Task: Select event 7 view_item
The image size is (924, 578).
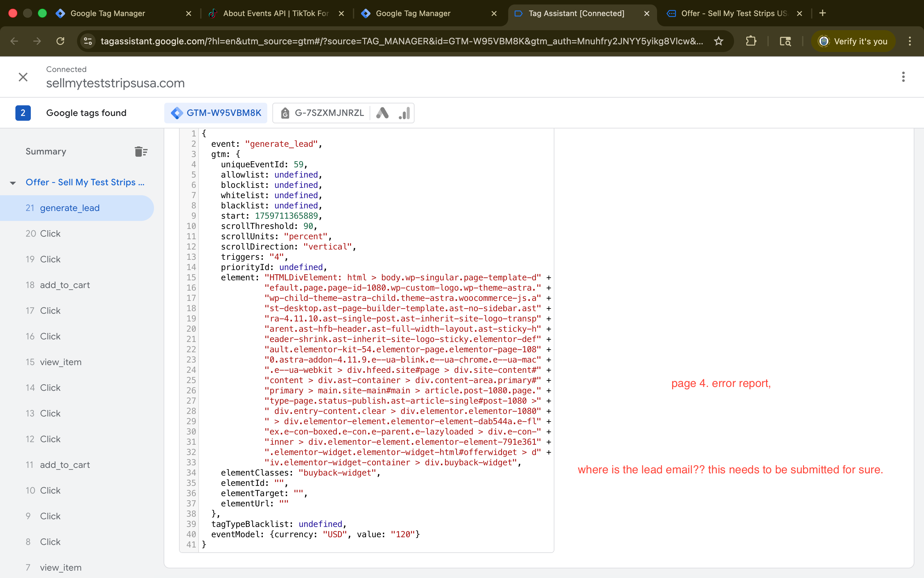Action: (77, 568)
